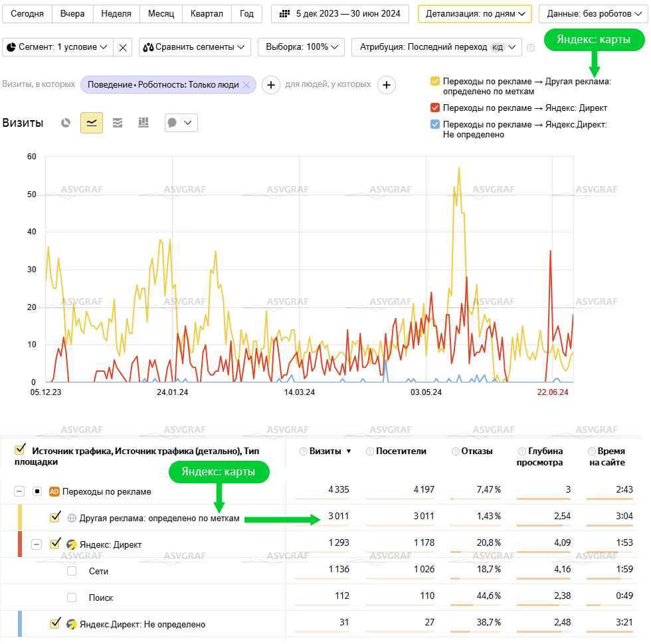Click the Время на сайте column header

tap(607, 457)
